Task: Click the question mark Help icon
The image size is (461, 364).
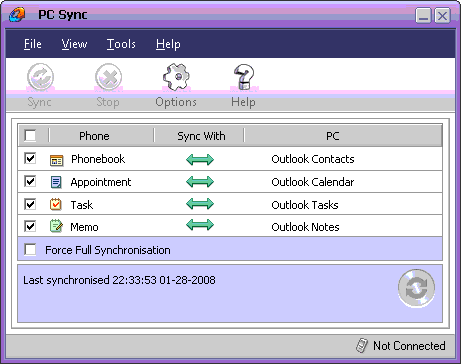Action: (244, 77)
